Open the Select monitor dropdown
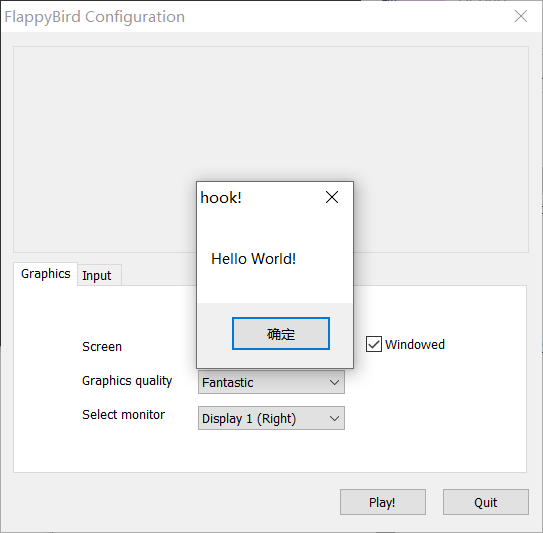 click(271, 418)
